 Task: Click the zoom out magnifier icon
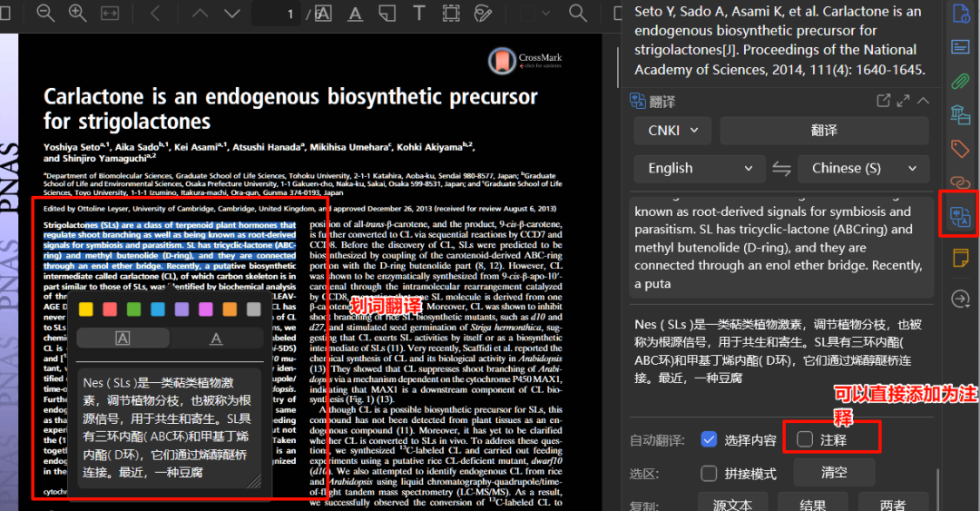45,13
